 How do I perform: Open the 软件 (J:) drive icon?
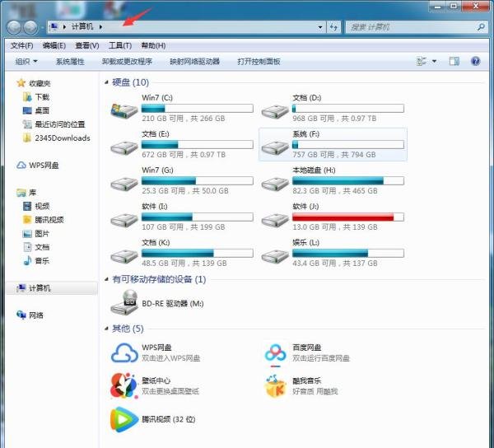tap(275, 220)
